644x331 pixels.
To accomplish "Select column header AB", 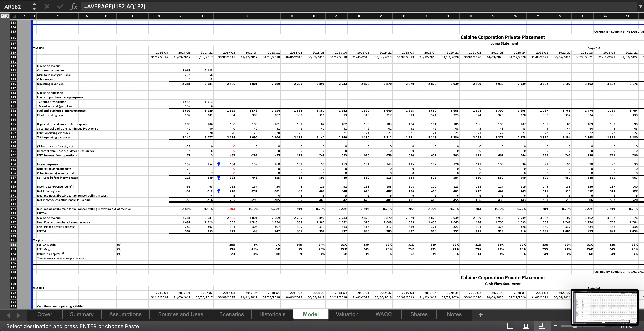I will (x=627, y=17).
